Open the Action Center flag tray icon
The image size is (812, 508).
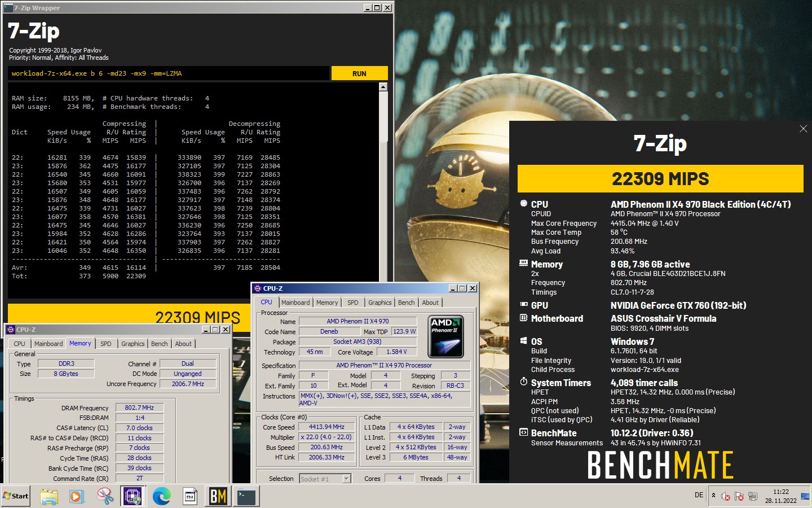tap(739, 496)
